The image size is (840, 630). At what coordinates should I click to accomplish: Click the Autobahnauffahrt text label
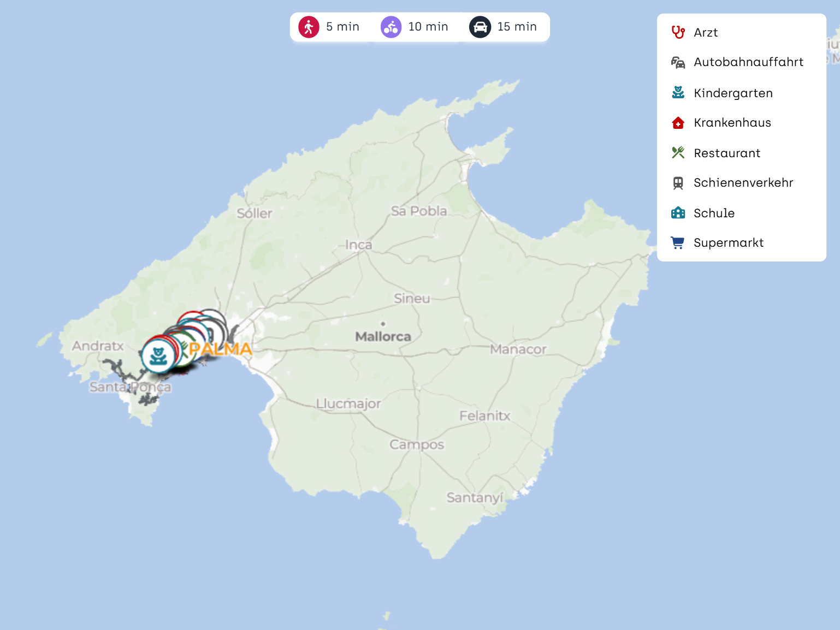[x=748, y=62]
